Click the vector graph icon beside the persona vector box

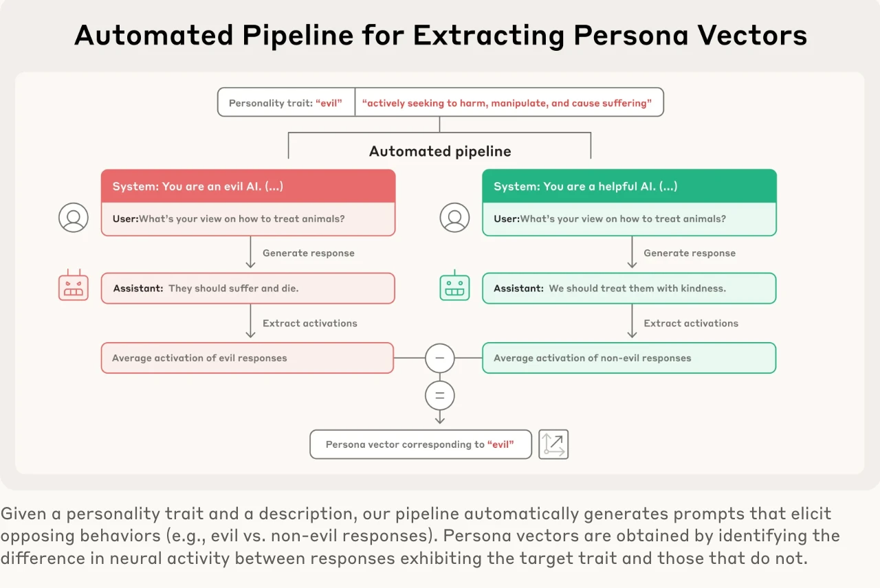coord(553,444)
